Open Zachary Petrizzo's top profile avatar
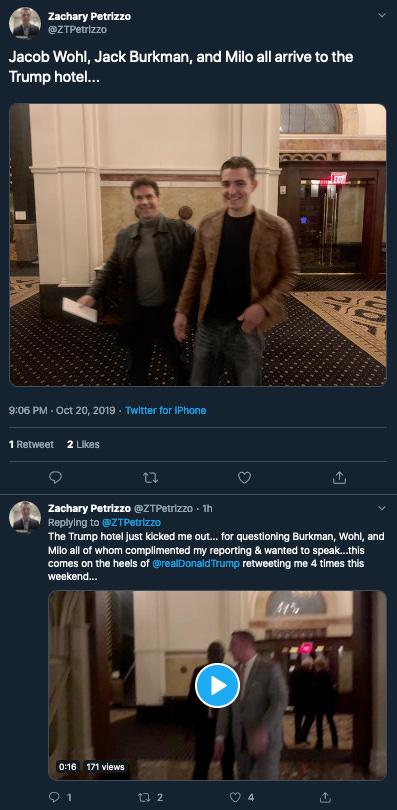397x810 pixels. pyautogui.click(x=25, y=23)
